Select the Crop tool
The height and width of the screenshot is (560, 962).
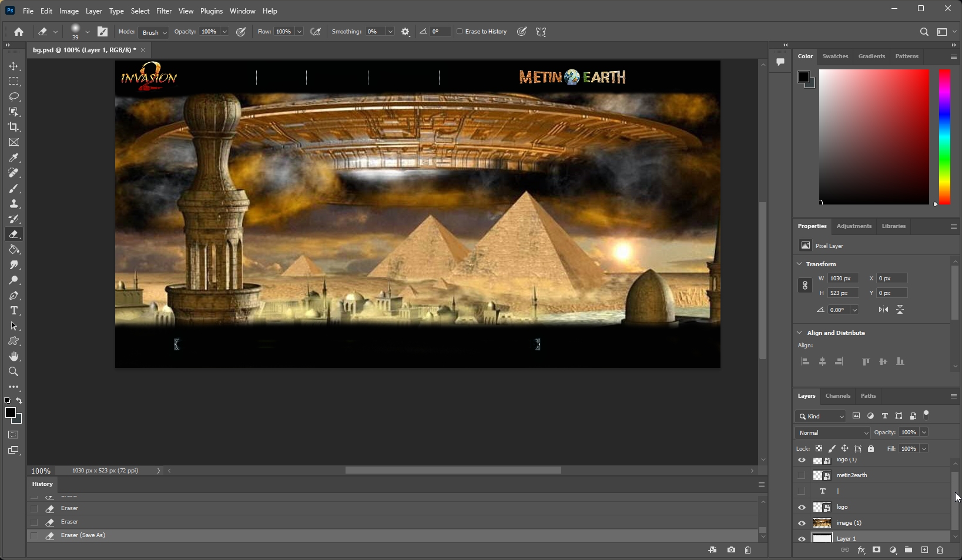tap(14, 128)
